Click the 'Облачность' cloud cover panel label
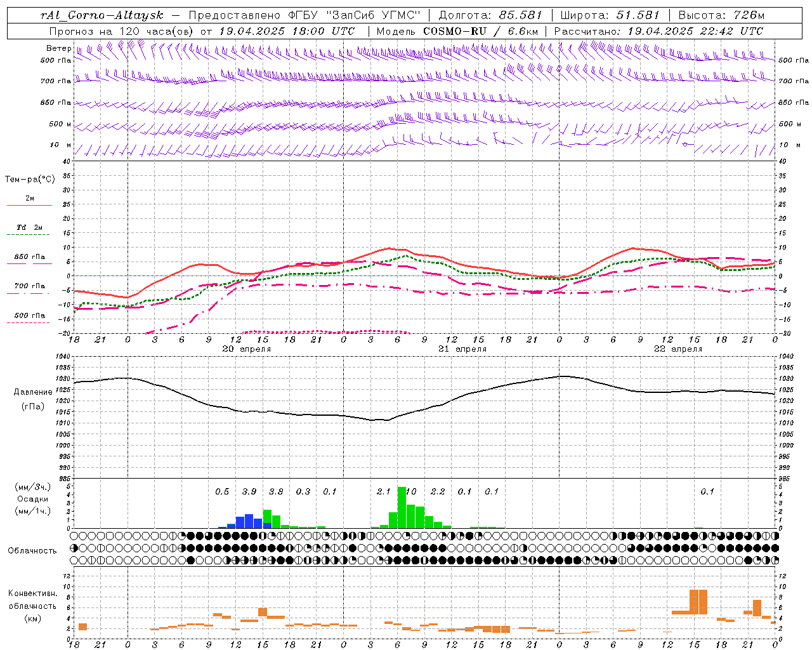Screen dimensions: 812x650 coord(32,551)
